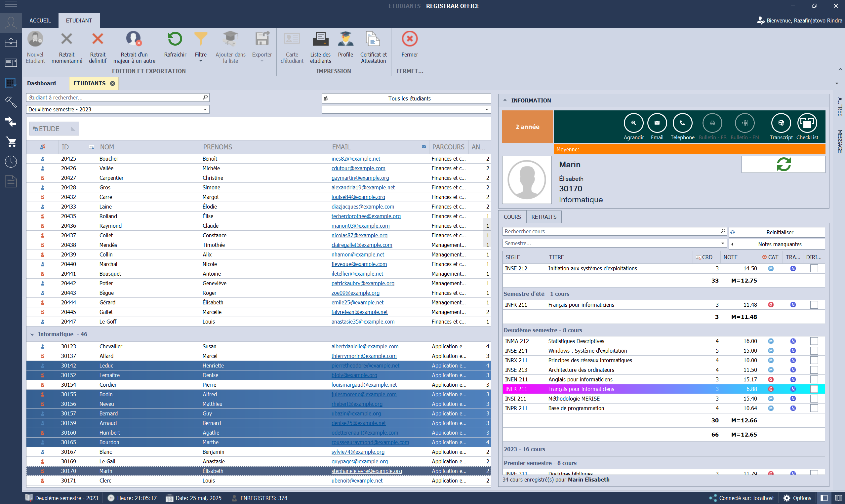Open the Semestre filter dropdown
Viewport: 845px width, 504px height.
coord(722,243)
